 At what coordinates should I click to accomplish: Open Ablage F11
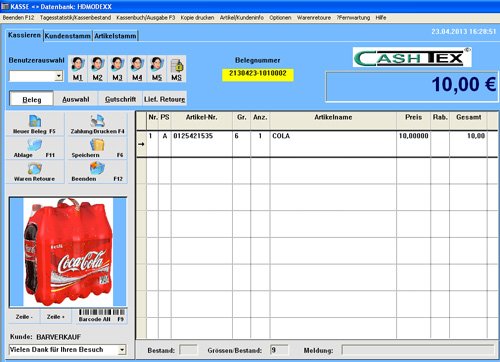click(35, 148)
